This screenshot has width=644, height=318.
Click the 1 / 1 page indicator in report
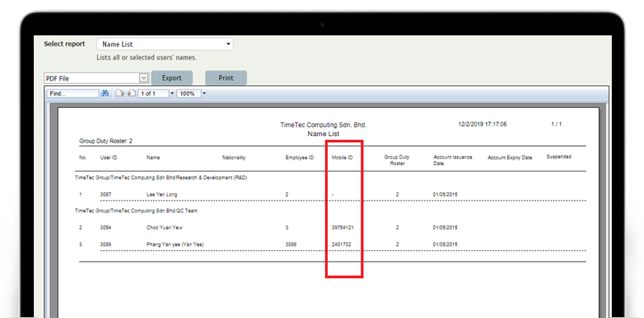[556, 124]
